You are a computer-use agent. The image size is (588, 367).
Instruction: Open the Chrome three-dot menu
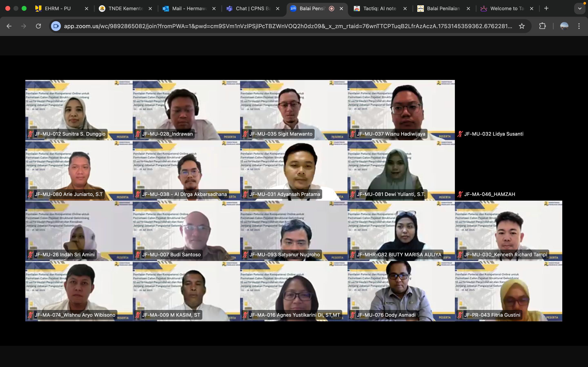[579, 26]
